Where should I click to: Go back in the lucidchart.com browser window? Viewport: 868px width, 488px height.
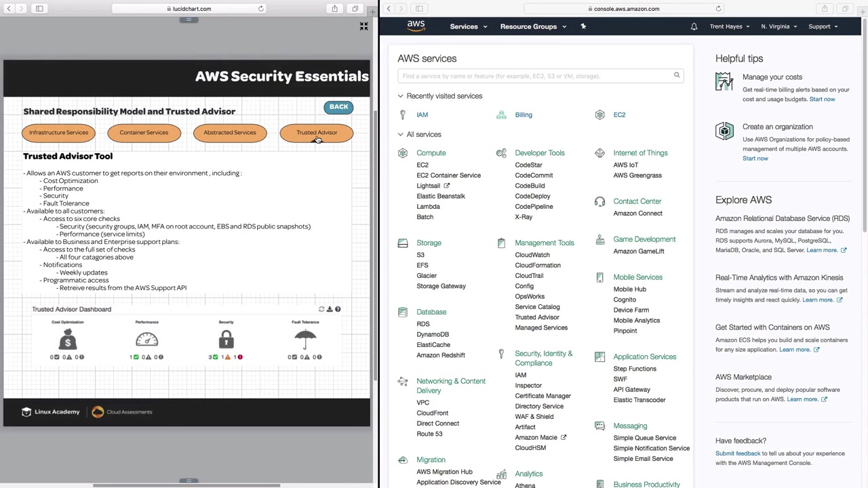(x=9, y=9)
